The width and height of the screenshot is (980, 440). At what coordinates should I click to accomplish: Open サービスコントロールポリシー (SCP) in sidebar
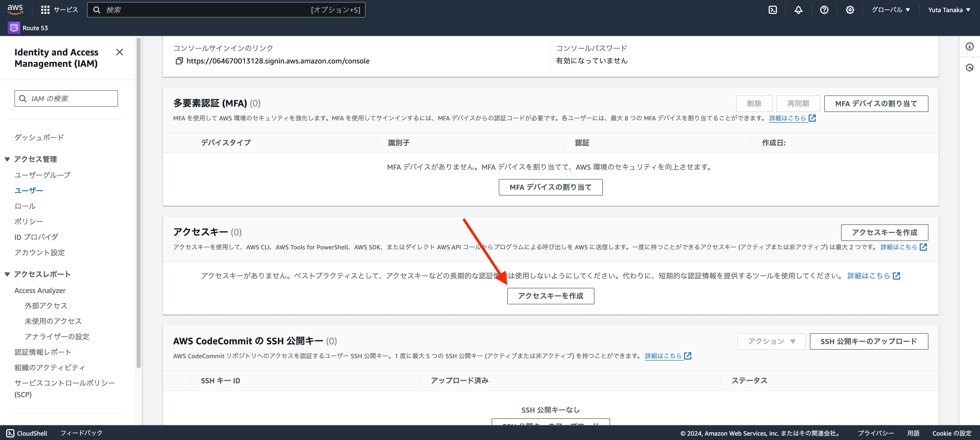(x=65, y=389)
